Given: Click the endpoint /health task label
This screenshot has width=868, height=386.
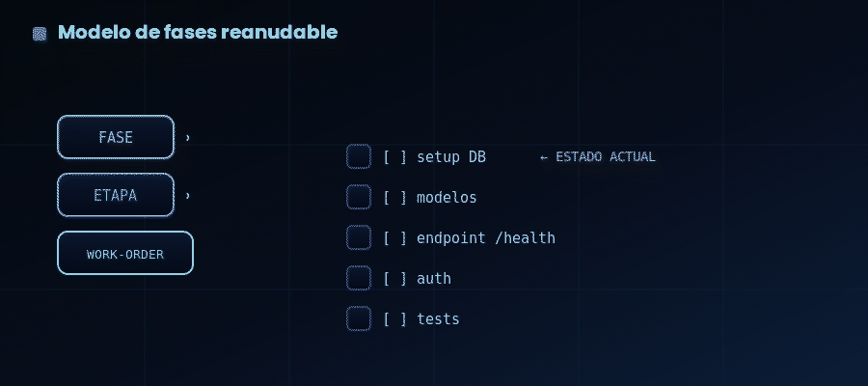Looking at the screenshot, I should point(486,238).
